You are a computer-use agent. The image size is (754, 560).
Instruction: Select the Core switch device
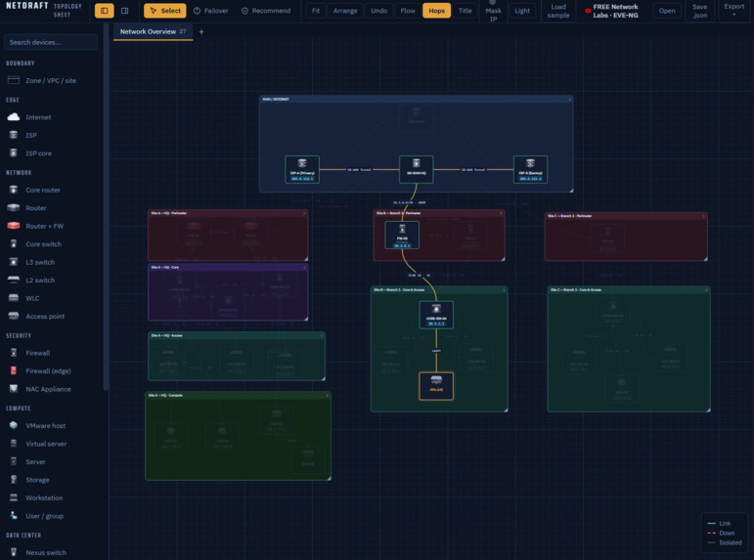tap(51, 244)
